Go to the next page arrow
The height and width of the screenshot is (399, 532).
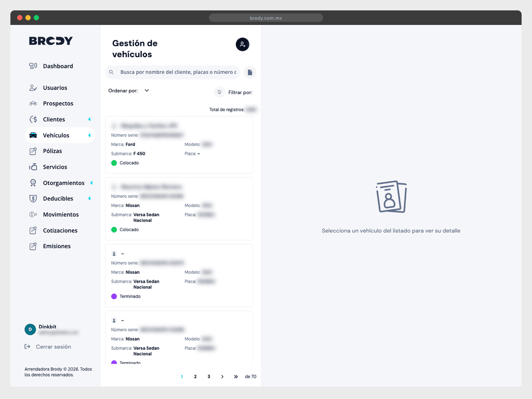pyautogui.click(x=222, y=377)
